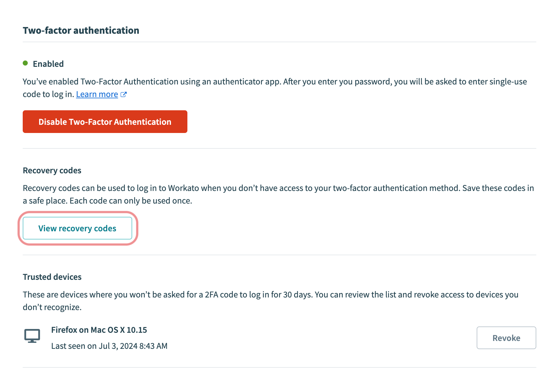Click the divider above Trusted devices heading
This screenshot has height=392, width=559.
click(279, 255)
